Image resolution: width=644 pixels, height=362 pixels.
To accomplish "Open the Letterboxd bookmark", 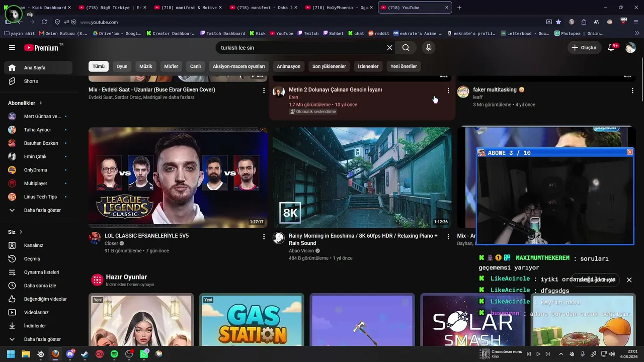I will [x=525, y=33].
